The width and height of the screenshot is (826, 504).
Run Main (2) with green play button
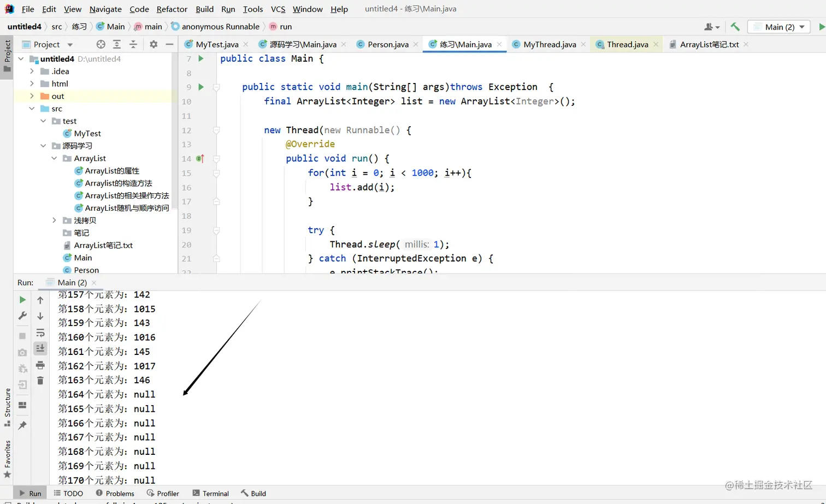pos(822,27)
